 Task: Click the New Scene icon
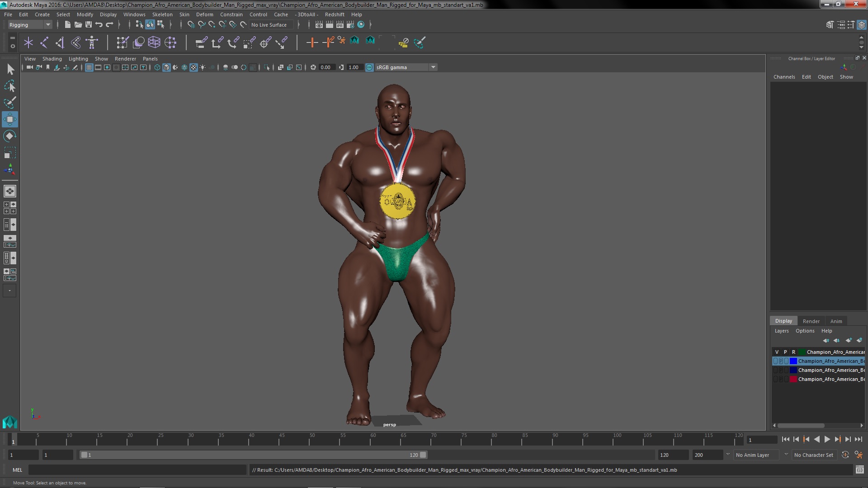(x=67, y=25)
